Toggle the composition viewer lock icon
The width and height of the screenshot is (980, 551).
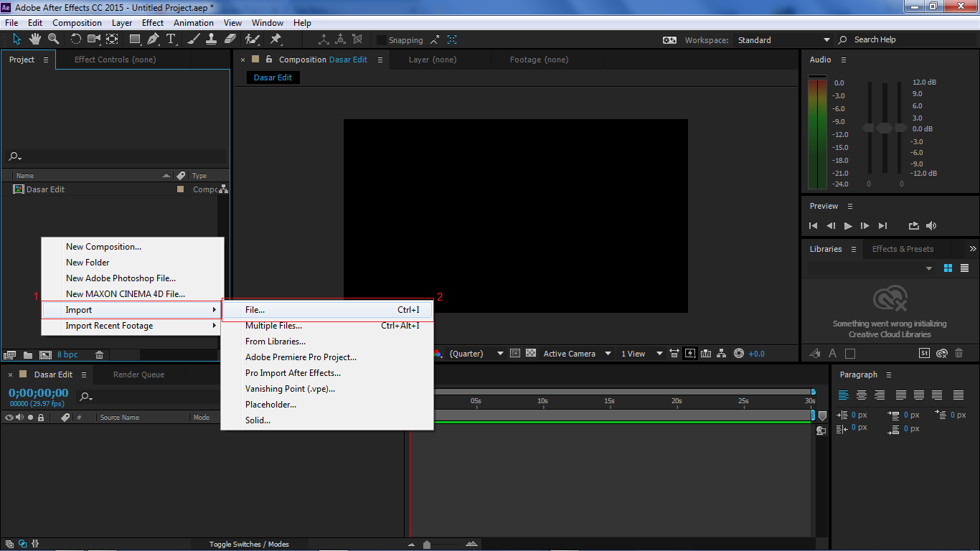(x=269, y=60)
